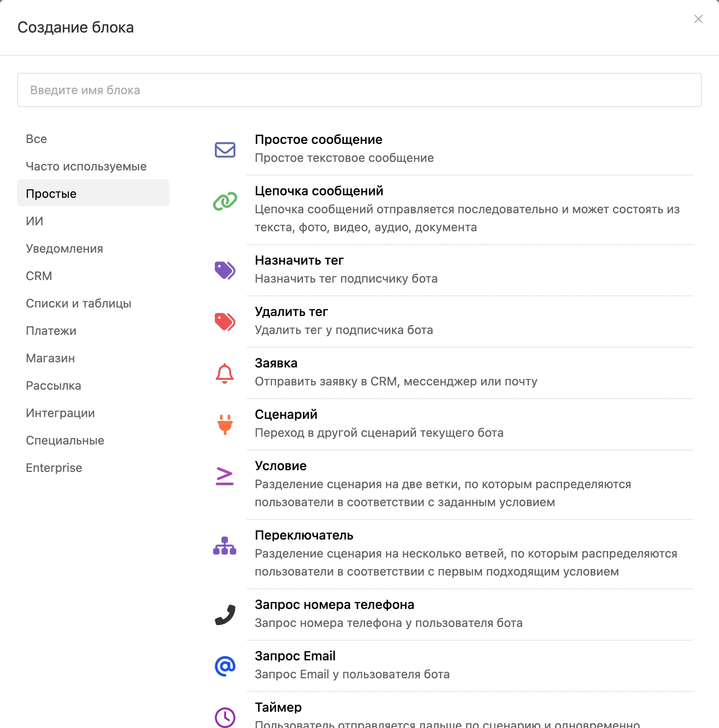The height and width of the screenshot is (728, 719).
Task: Click the purple tag icon for Назначить тег
Action: point(225,270)
